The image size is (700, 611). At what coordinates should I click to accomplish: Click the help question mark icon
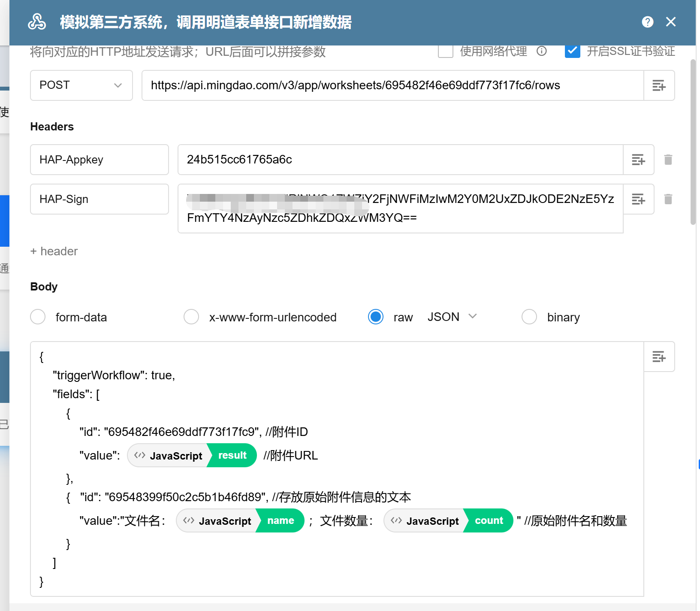pos(647,22)
